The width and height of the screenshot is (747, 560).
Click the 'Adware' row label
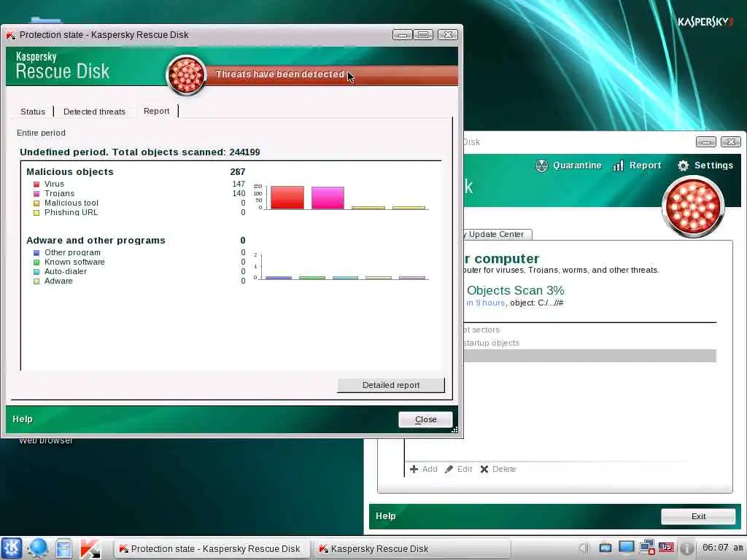point(58,281)
